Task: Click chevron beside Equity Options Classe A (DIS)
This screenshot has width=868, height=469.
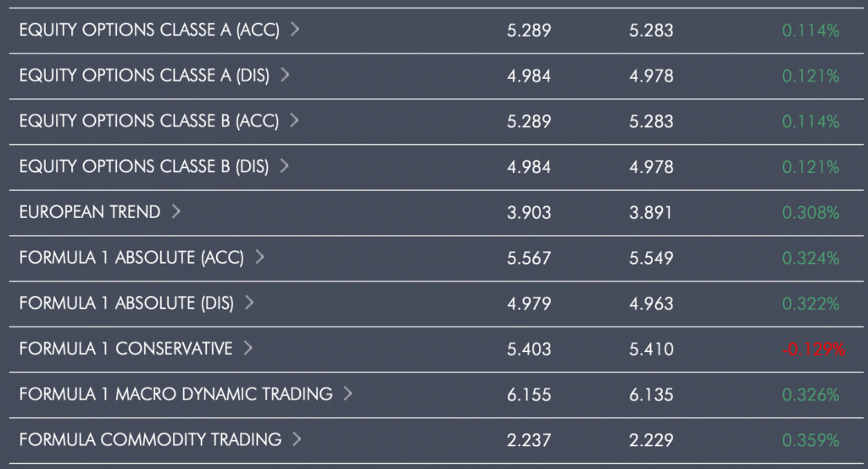Action: (285, 74)
